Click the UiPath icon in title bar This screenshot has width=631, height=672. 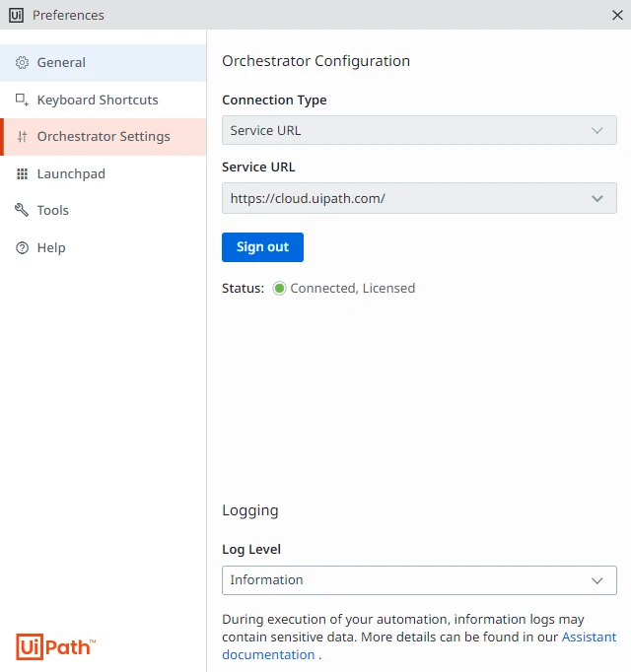point(17,15)
